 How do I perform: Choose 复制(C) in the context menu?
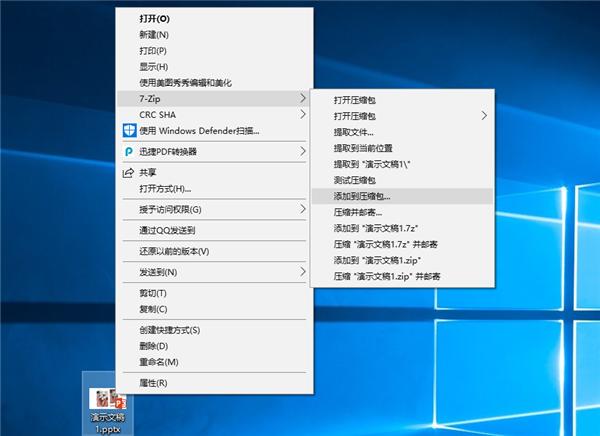pyautogui.click(x=214, y=309)
